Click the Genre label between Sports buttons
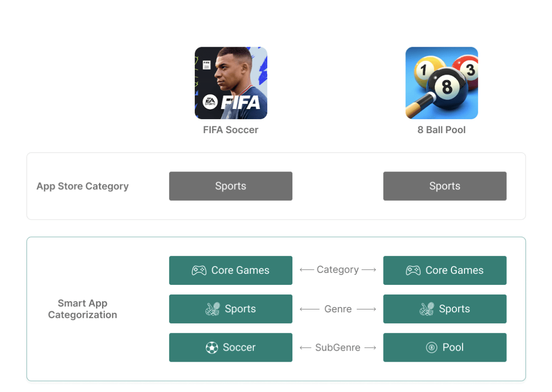The height and width of the screenshot is (392, 552). click(338, 309)
